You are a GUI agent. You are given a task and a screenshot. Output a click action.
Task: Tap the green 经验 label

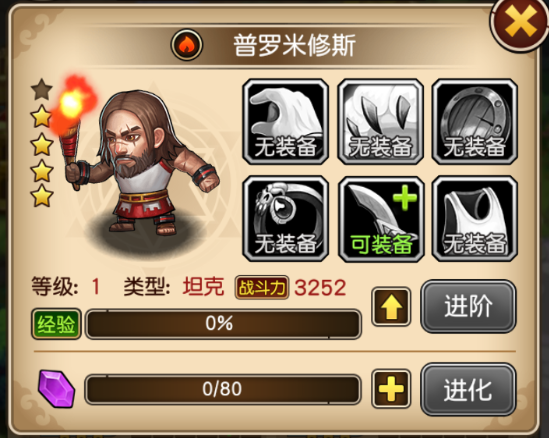(x=56, y=324)
